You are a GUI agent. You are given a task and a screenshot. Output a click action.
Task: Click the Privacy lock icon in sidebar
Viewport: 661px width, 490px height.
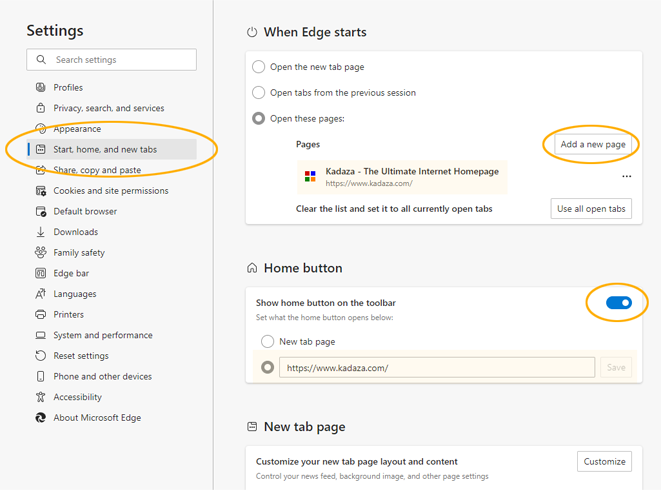(40, 108)
